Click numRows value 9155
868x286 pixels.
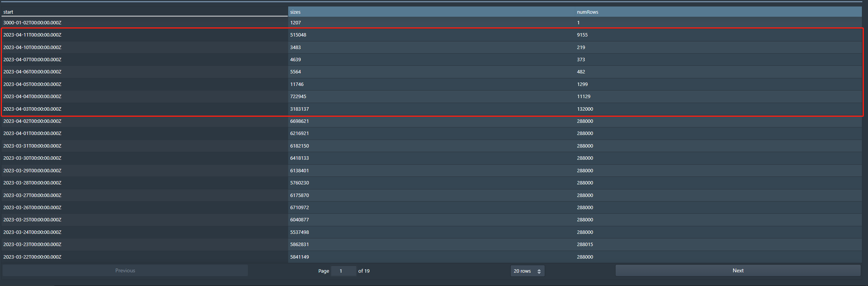coord(582,35)
